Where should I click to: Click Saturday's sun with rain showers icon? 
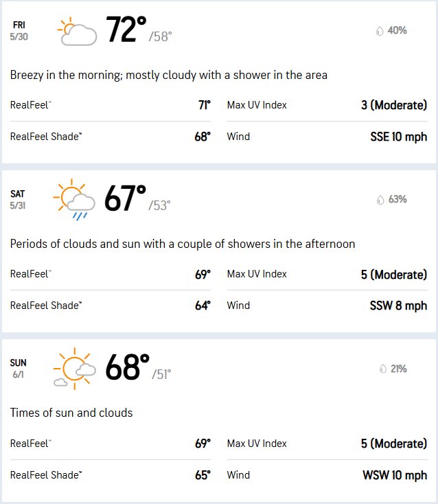coord(74,200)
